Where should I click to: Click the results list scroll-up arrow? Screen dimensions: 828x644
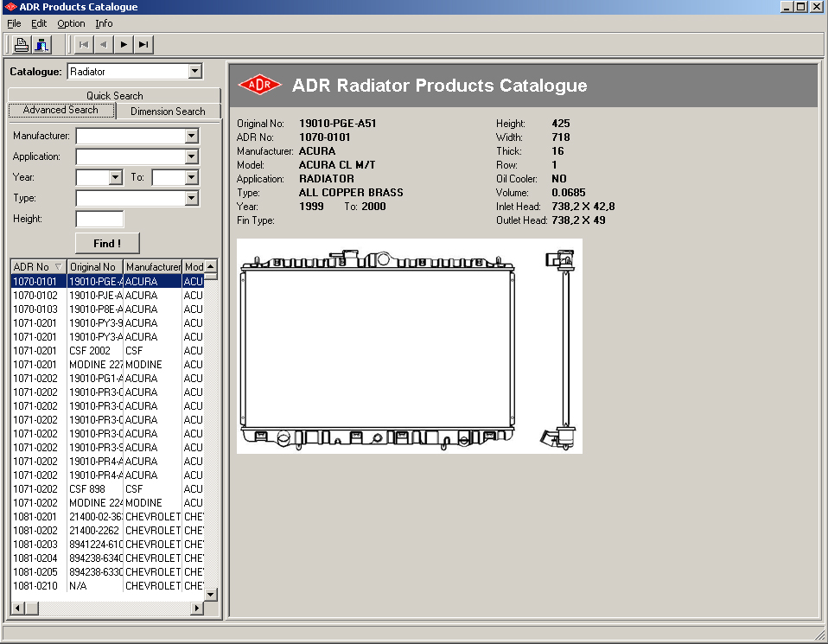(x=211, y=266)
